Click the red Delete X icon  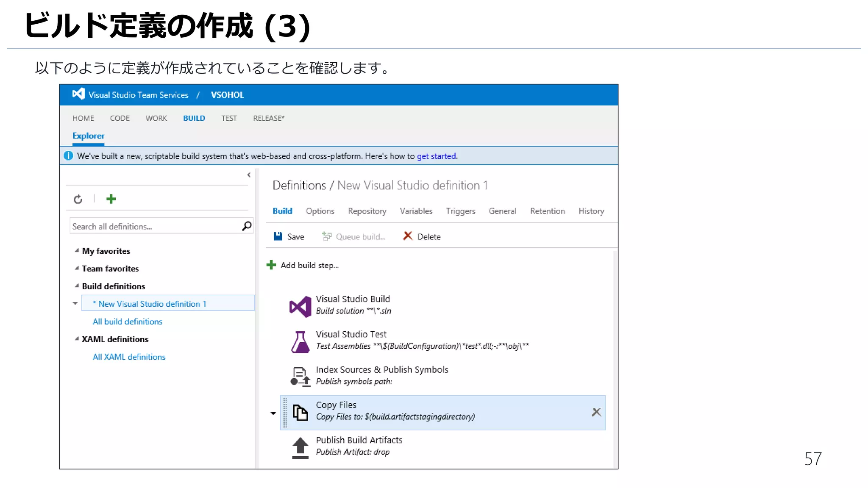pos(408,236)
